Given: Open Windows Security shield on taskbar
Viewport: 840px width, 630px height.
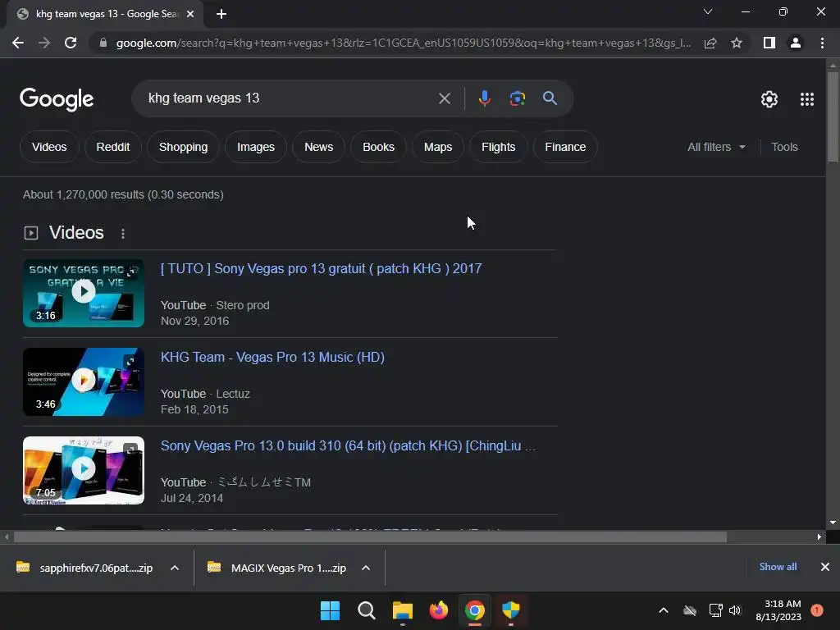Looking at the screenshot, I should coord(511,610).
